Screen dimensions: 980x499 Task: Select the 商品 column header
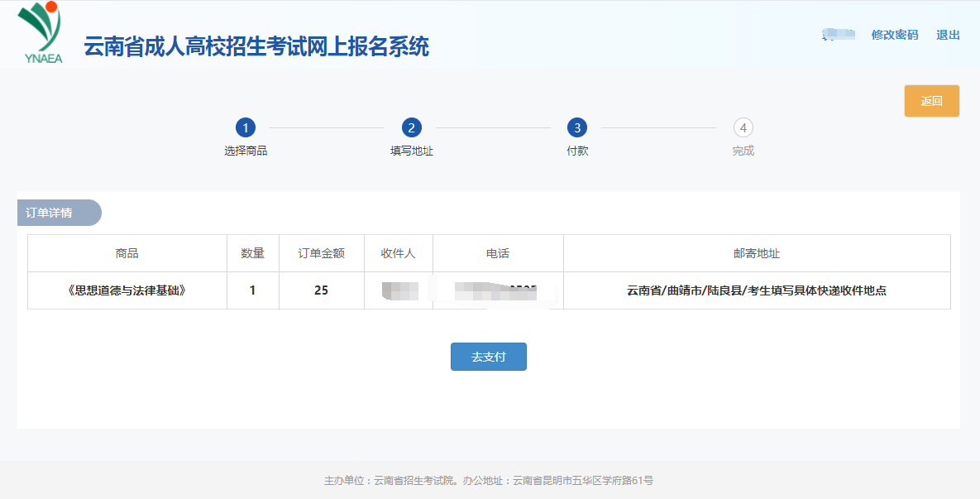[x=127, y=252]
